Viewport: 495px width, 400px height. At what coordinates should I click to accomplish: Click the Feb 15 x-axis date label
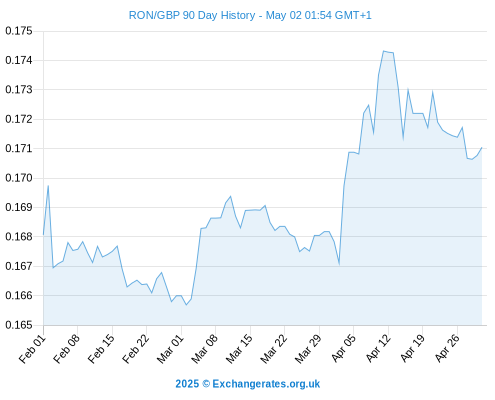(x=101, y=349)
